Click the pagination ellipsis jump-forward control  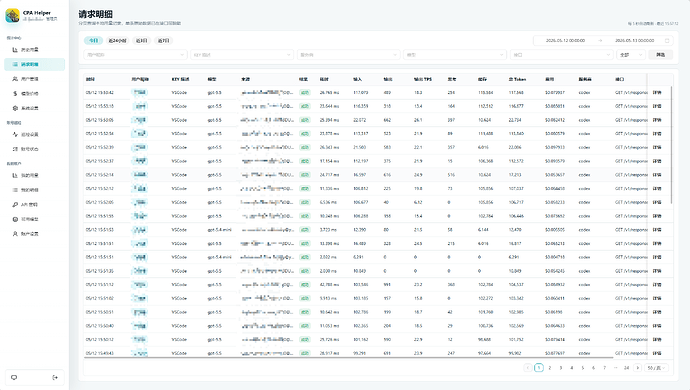(615, 368)
